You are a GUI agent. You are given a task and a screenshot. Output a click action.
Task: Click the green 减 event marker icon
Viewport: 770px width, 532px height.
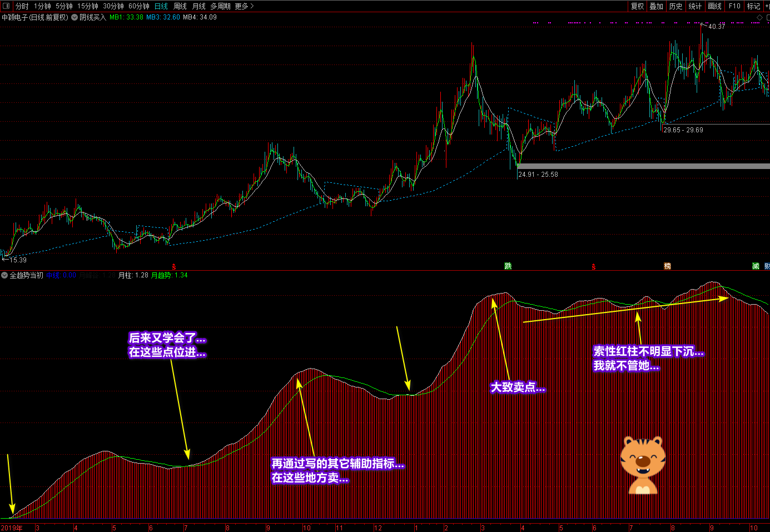[756, 266]
